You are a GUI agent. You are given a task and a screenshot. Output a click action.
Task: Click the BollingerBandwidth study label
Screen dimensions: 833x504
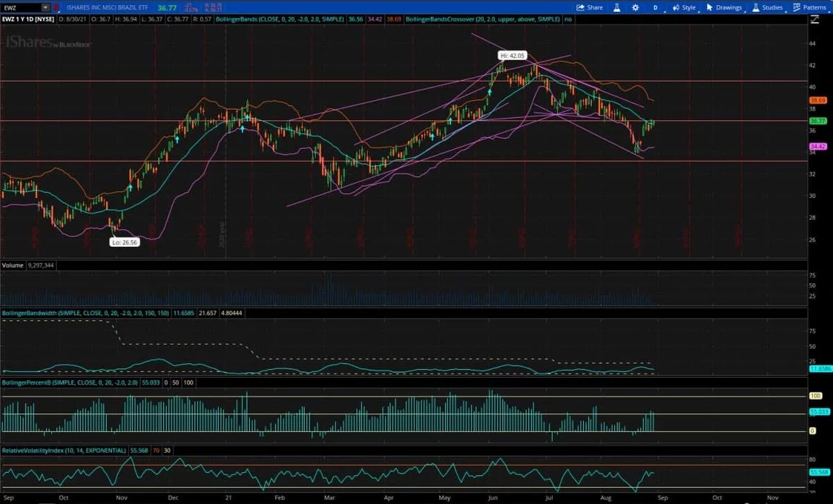[84, 314]
